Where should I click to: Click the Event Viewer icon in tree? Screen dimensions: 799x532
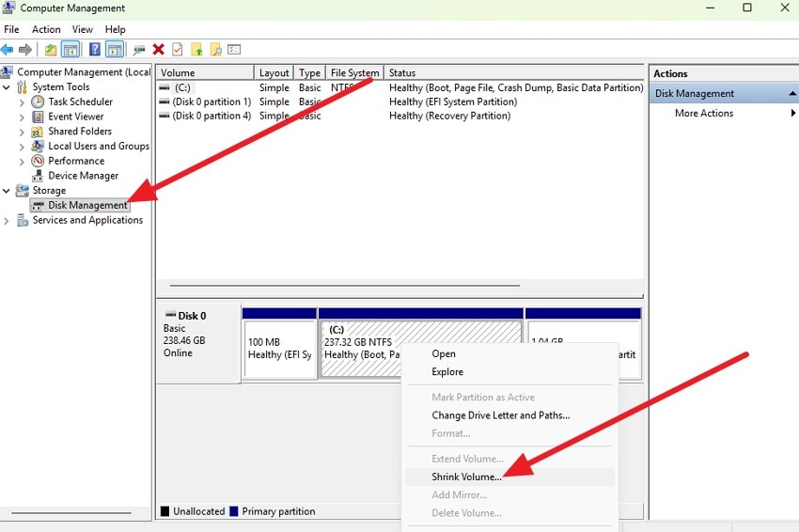pos(38,117)
